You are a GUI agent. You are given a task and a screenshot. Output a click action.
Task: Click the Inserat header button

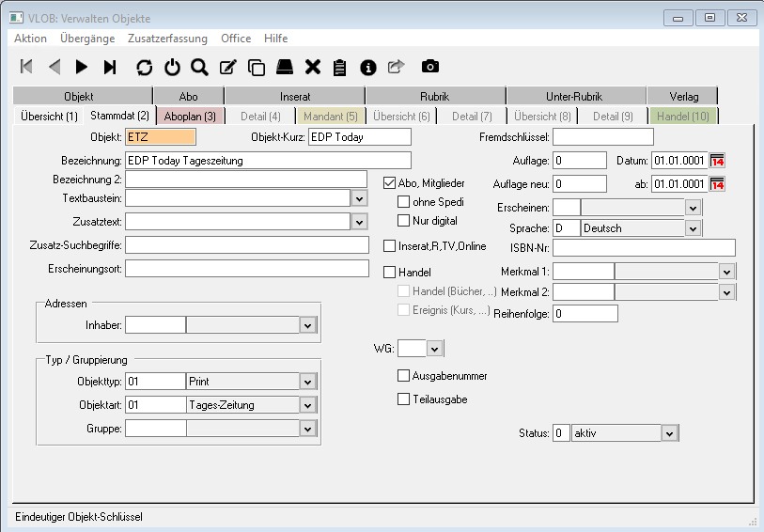coord(295,96)
